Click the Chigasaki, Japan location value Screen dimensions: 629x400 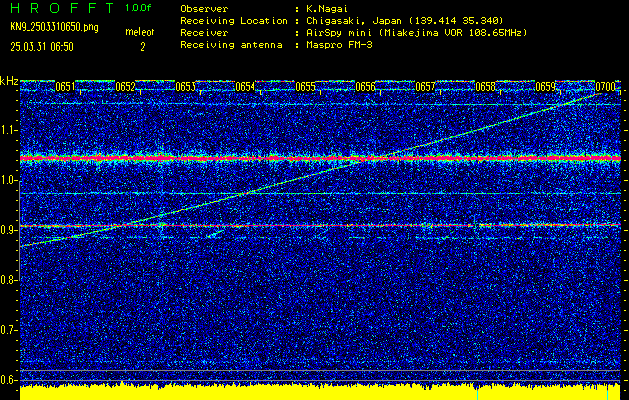pos(405,20)
